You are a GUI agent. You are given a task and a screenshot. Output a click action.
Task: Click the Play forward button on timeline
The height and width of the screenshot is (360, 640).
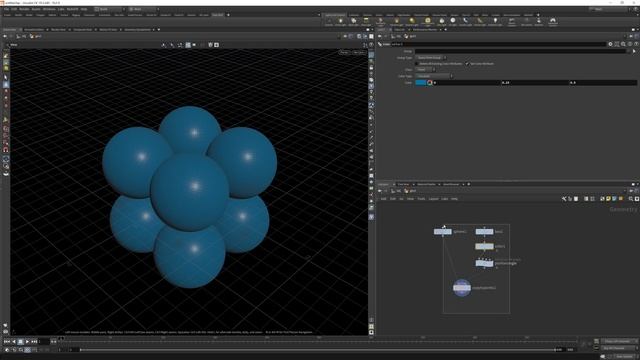click(x=27, y=341)
